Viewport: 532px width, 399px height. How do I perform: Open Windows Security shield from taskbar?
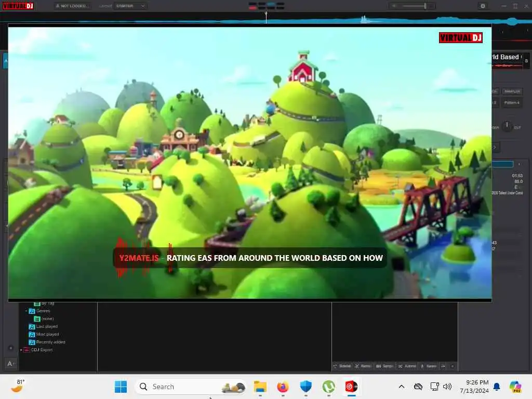click(x=305, y=387)
